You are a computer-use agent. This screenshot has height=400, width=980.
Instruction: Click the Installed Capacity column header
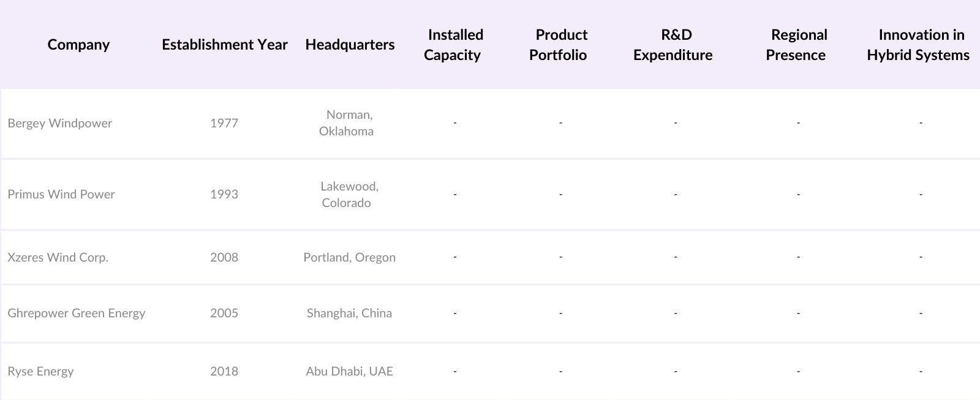pyautogui.click(x=454, y=45)
